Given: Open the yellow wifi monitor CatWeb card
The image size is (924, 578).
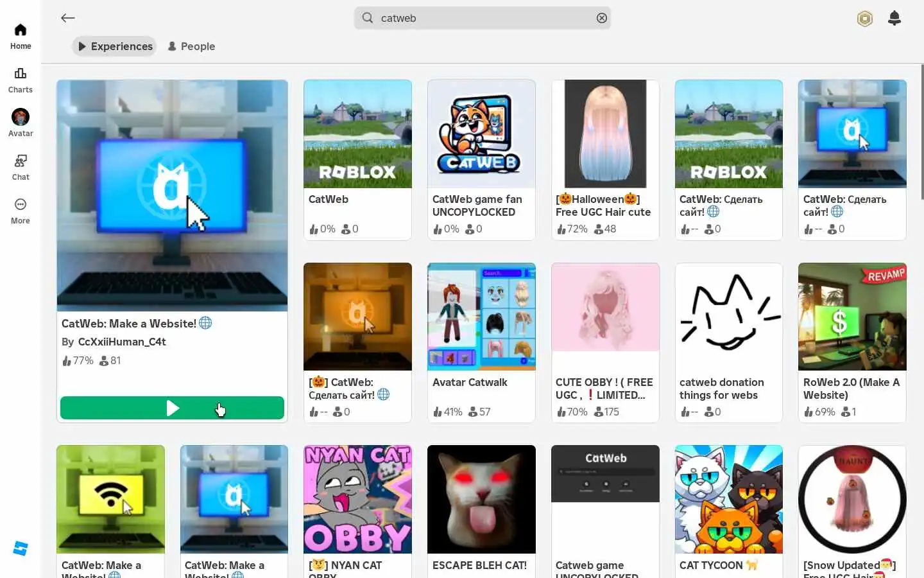Looking at the screenshot, I should click(x=110, y=511).
